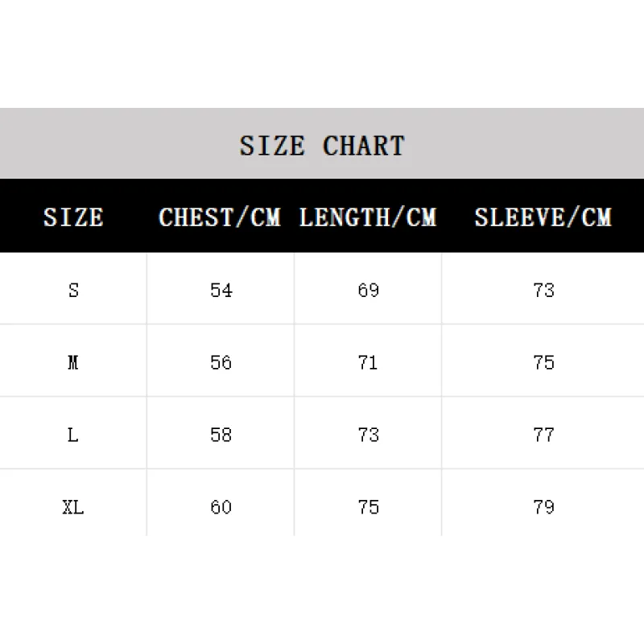Click the M size row label

coord(73,363)
